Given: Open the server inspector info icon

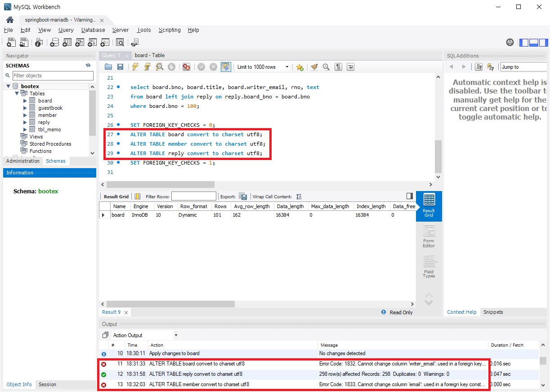Looking at the screenshot, I should pos(39,42).
